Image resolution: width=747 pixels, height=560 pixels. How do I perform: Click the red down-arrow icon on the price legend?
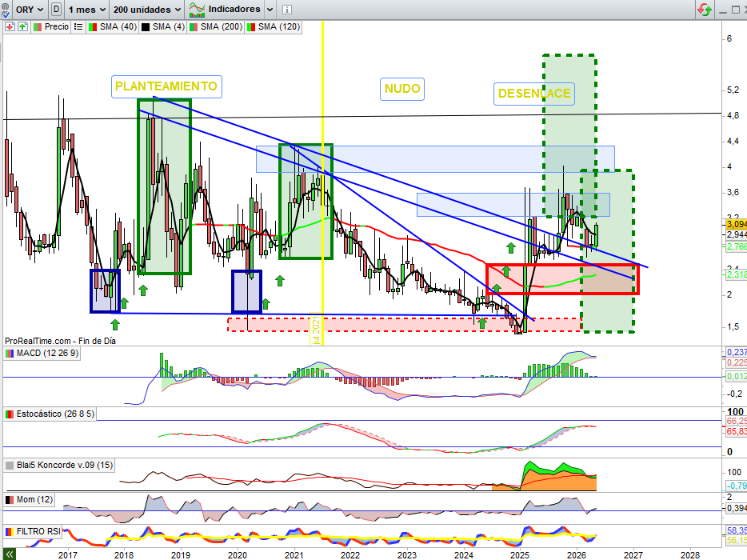(x=10, y=26)
